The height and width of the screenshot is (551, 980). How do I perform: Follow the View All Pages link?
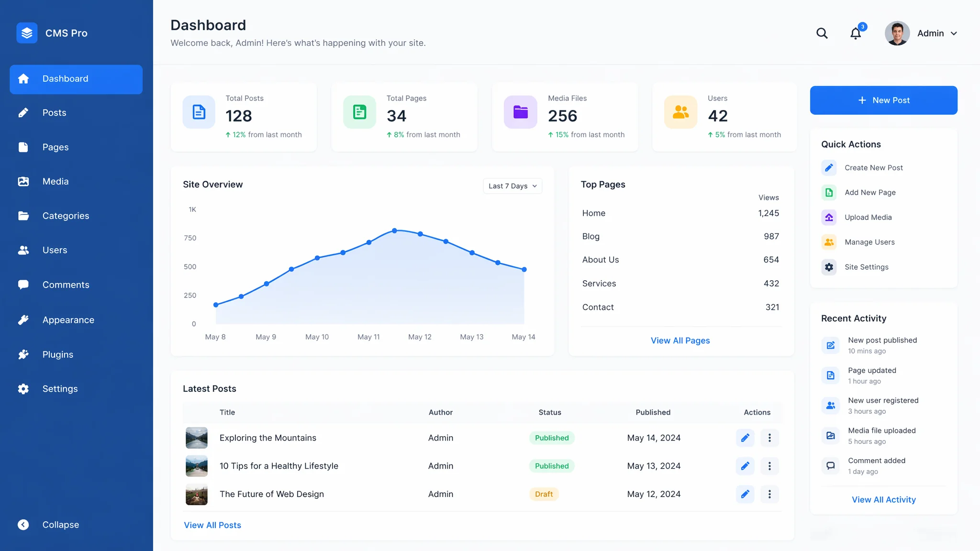pos(680,341)
